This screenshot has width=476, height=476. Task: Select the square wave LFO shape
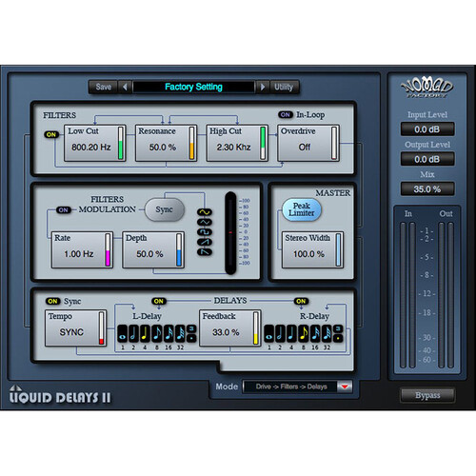tap(205, 232)
